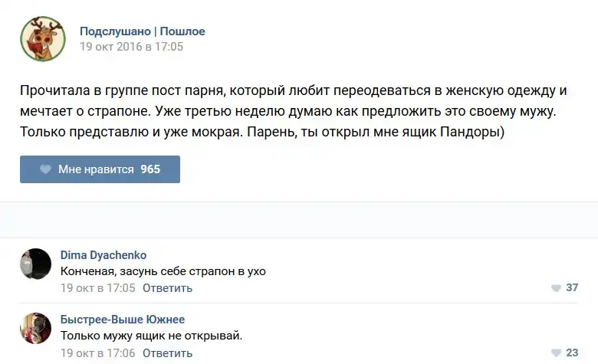
Task: Open Dima Dyachenko's profile picture
Action: click(35, 264)
